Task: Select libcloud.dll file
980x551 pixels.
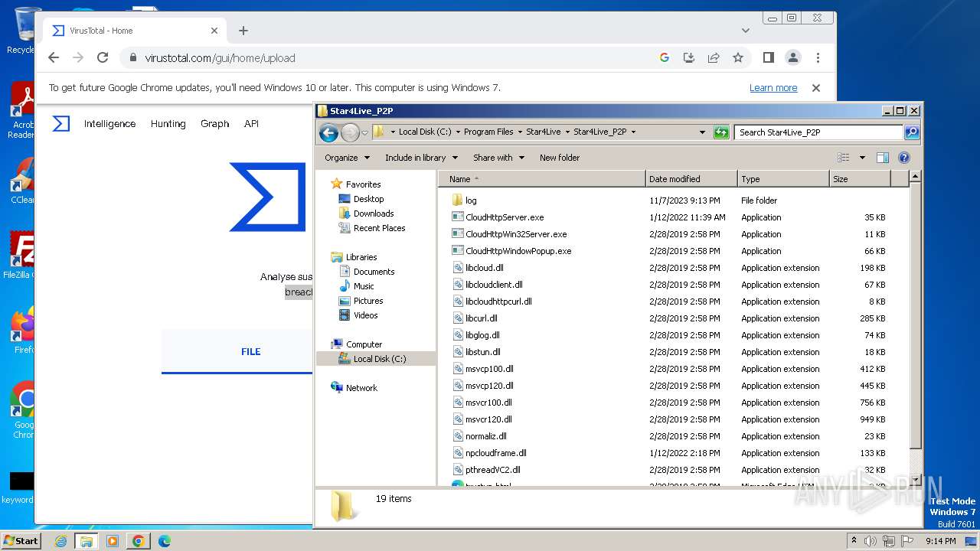Action: pyautogui.click(x=484, y=268)
